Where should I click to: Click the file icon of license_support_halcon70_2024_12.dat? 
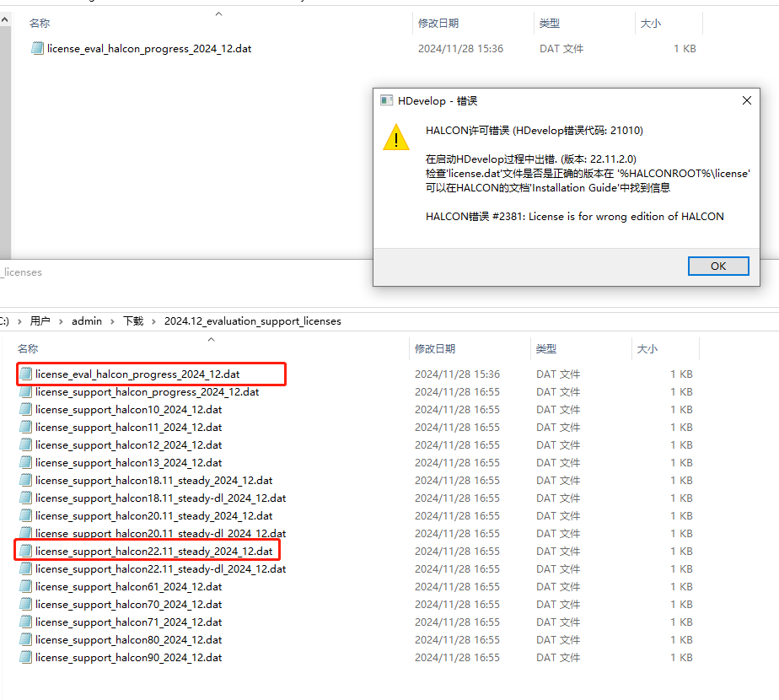26,604
